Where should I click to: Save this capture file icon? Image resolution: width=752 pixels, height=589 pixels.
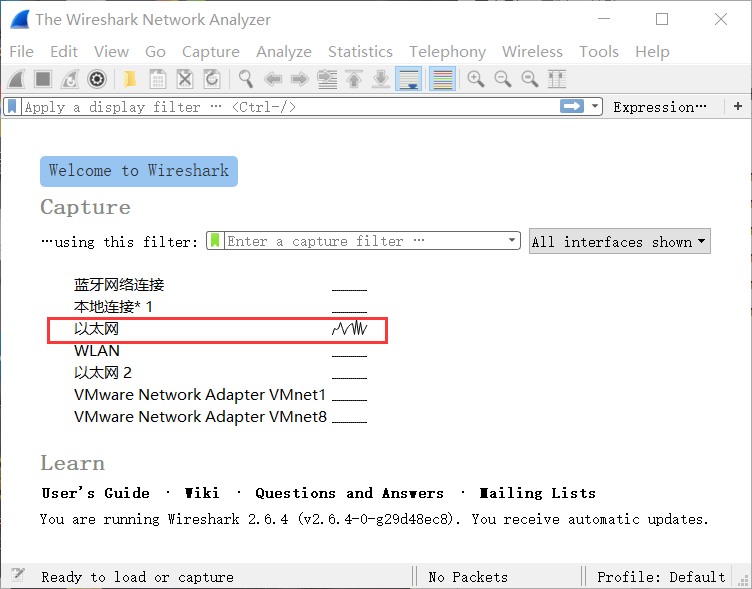click(157, 79)
